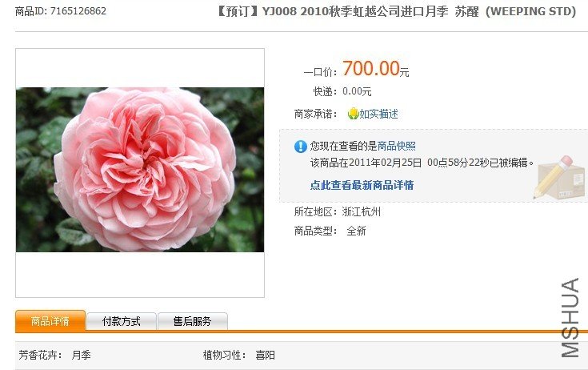Click the pencil and box illustration
This screenshot has width=588, height=370.
click(559, 178)
